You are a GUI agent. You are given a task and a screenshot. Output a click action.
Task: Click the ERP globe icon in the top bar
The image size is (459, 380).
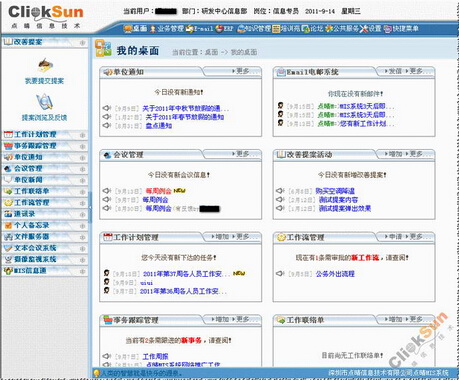(219, 29)
